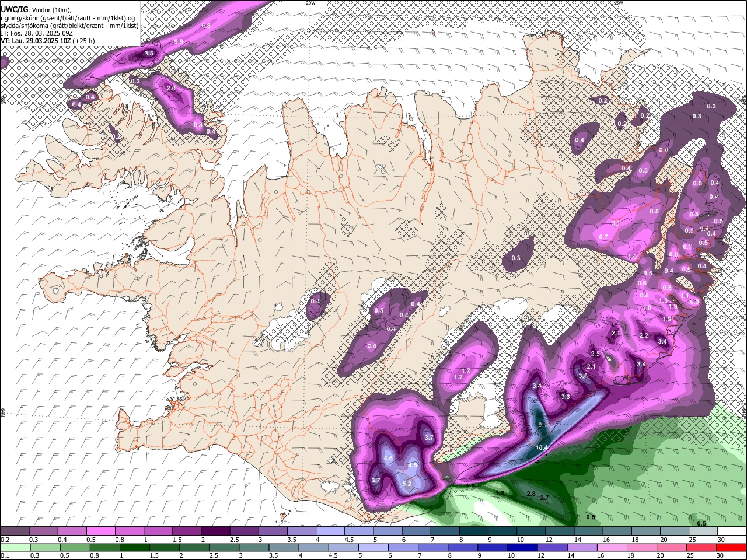747x560 pixels.
Task: Select the valid time line 'VT: Lau. 29.03.2025 10Z'
Action: 36,41
